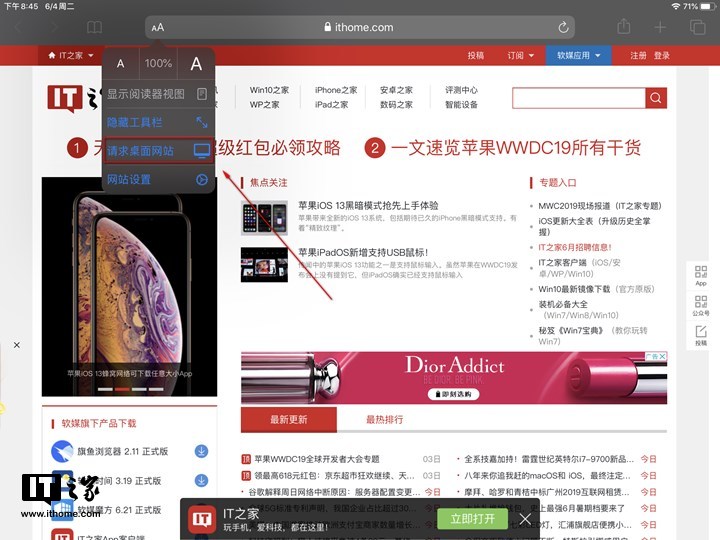The height and width of the screenshot is (540, 720).
Task: Switch to 最热排行 tab
Action: pos(384,419)
